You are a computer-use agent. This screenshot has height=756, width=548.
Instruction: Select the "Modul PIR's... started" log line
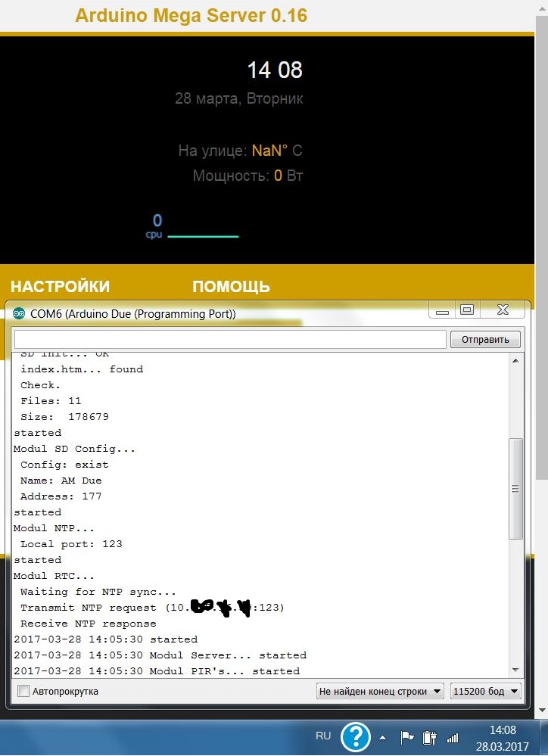(x=156, y=672)
